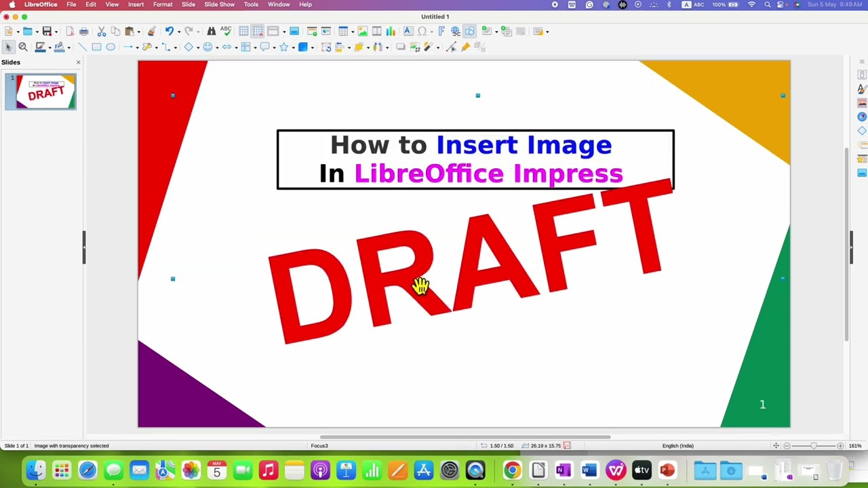The width and height of the screenshot is (868, 488).
Task: Toggle Edit Points mode
Action: pos(451,47)
